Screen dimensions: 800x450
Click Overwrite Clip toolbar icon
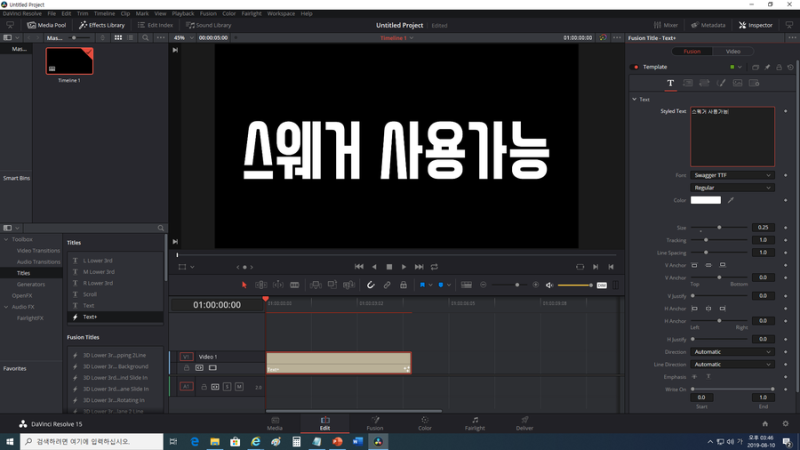point(332,285)
